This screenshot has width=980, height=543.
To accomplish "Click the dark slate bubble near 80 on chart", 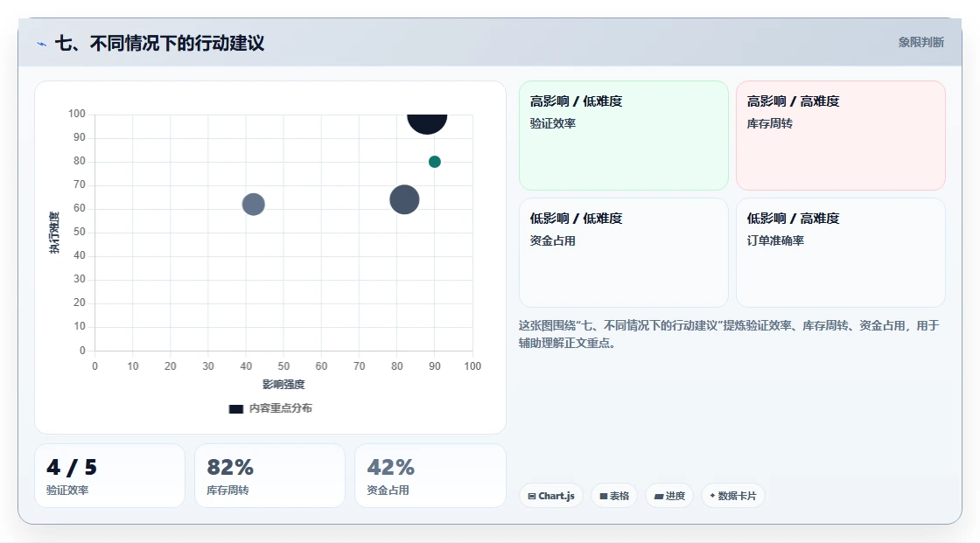I will coord(404,200).
